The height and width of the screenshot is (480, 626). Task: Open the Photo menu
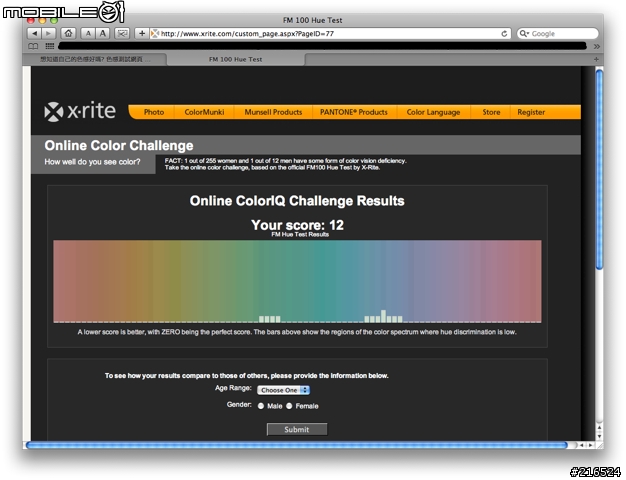tap(154, 112)
